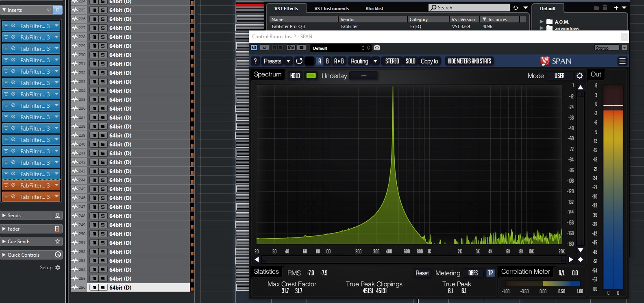This screenshot has width=644, height=303.
Task: Click the star icon on Cue Sends
Action: (57, 242)
